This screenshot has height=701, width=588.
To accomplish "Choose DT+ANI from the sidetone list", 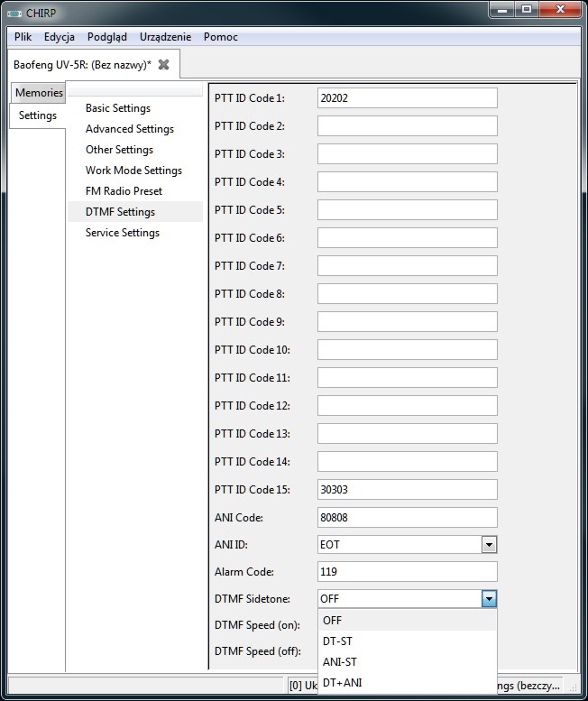I will pos(407,683).
